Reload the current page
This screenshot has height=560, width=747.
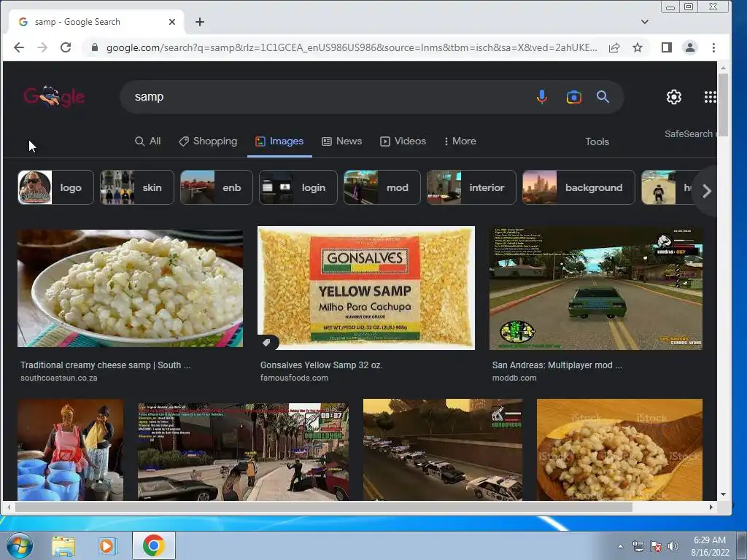[x=66, y=47]
